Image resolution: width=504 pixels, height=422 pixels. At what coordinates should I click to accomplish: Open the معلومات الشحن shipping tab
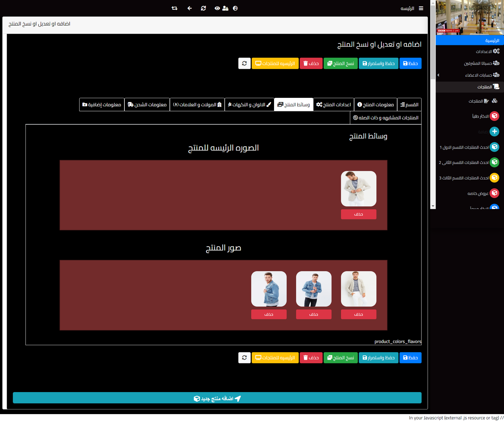(147, 105)
